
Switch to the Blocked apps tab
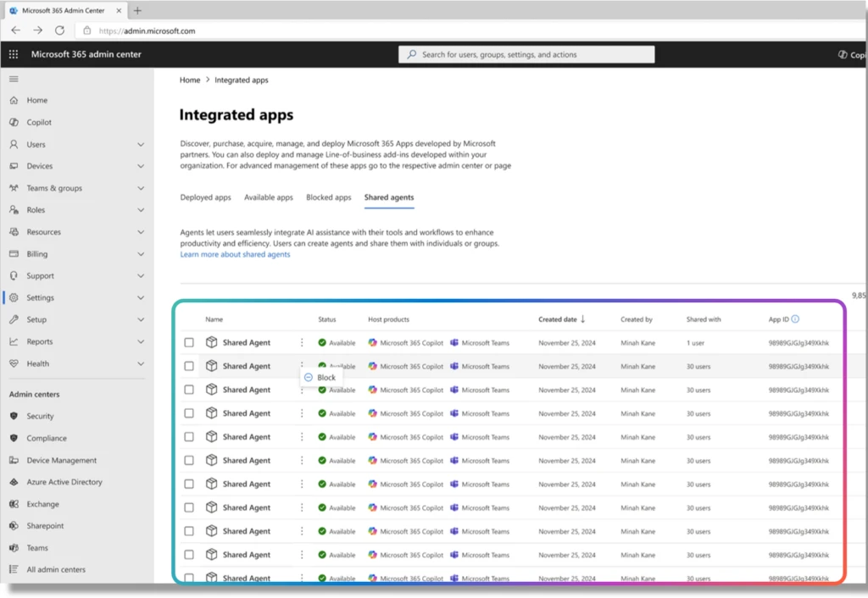[x=329, y=197]
